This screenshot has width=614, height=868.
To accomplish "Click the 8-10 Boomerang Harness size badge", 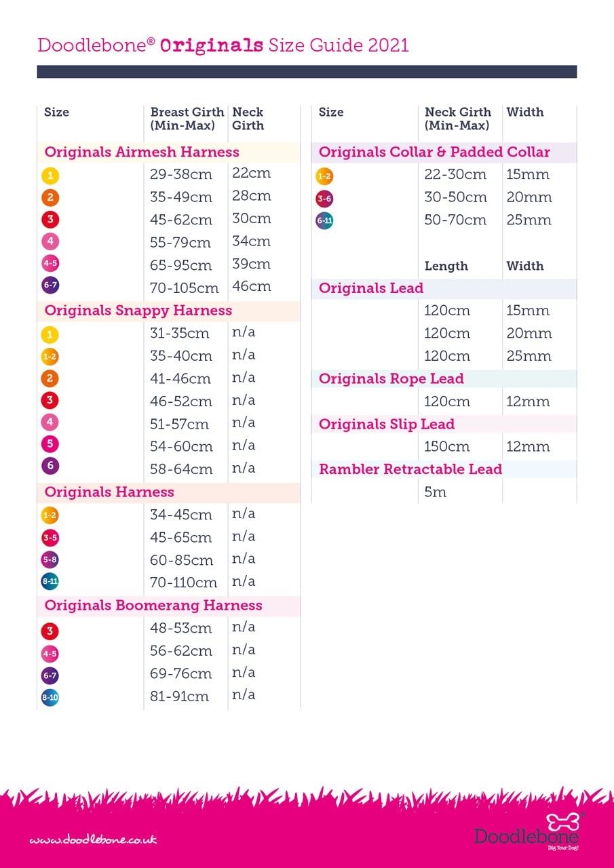I will (x=50, y=696).
